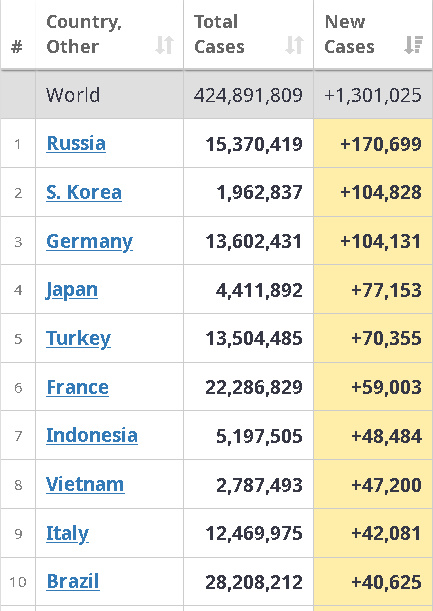Viewport: 433px width, 611px height.
Task: Open the France country link
Action: click(x=78, y=387)
